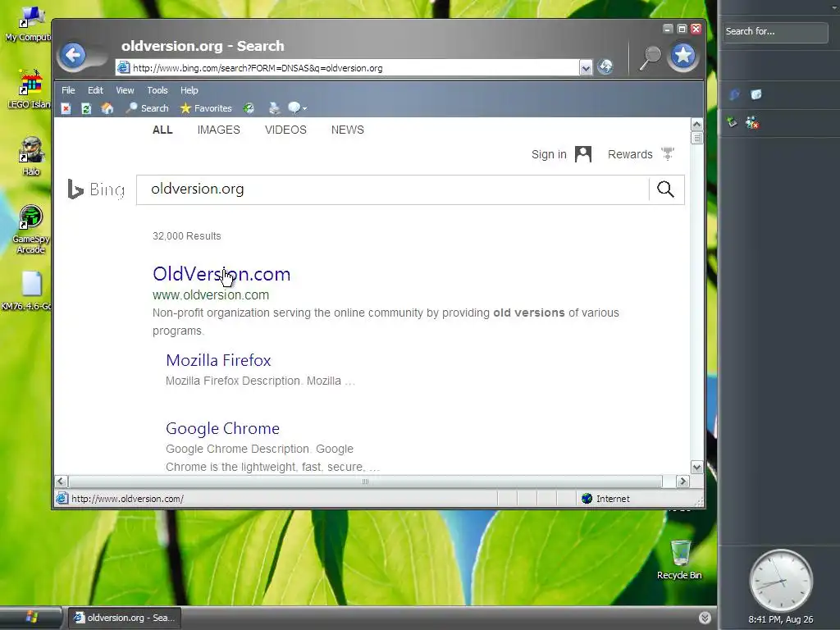Click the Internet zone status indicator
Screen dimensions: 840x630
pyautogui.click(x=605, y=499)
